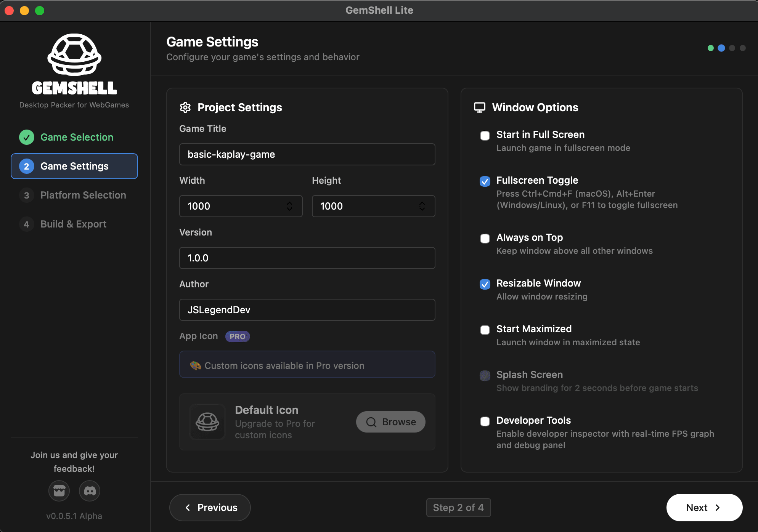Go to Platform Selection step in sidebar
758x532 pixels.
(x=83, y=195)
